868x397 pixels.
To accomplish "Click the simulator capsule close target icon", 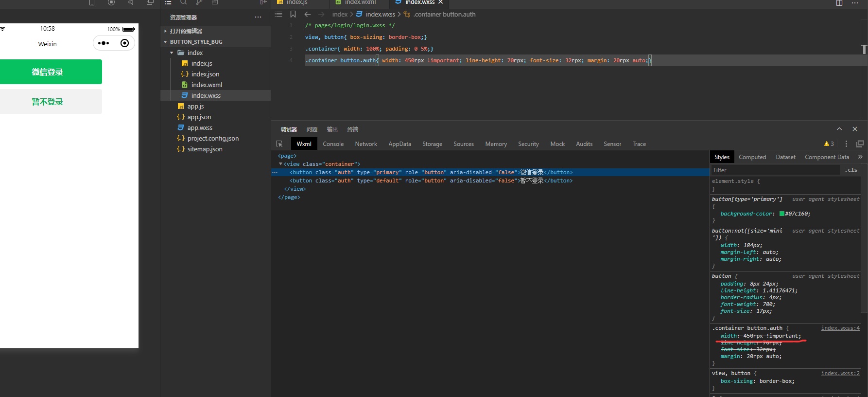I will click(x=124, y=43).
